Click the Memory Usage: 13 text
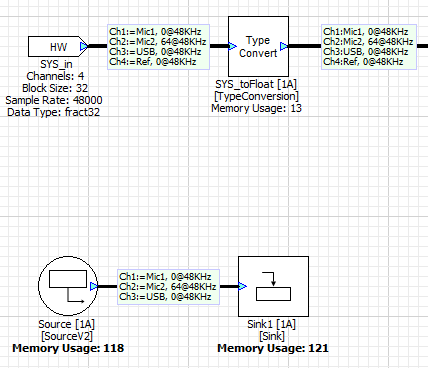This screenshot has height=368, width=428. 256,108
